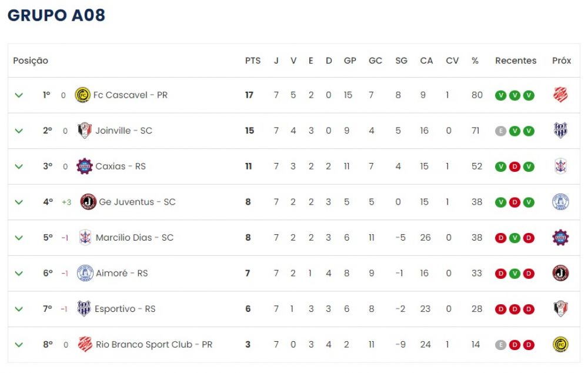588x373 pixels.
Task: Click Caxias's red D recent result badge
Action: (x=514, y=166)
